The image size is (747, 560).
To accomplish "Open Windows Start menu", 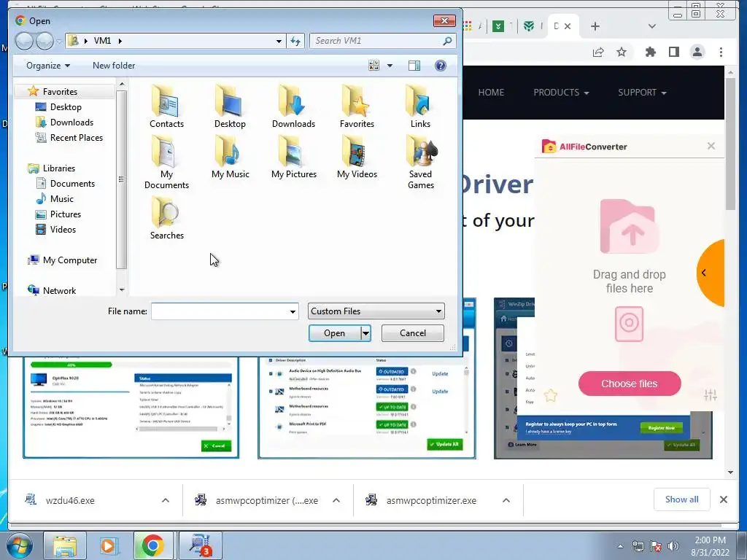I will coord(20,545).
